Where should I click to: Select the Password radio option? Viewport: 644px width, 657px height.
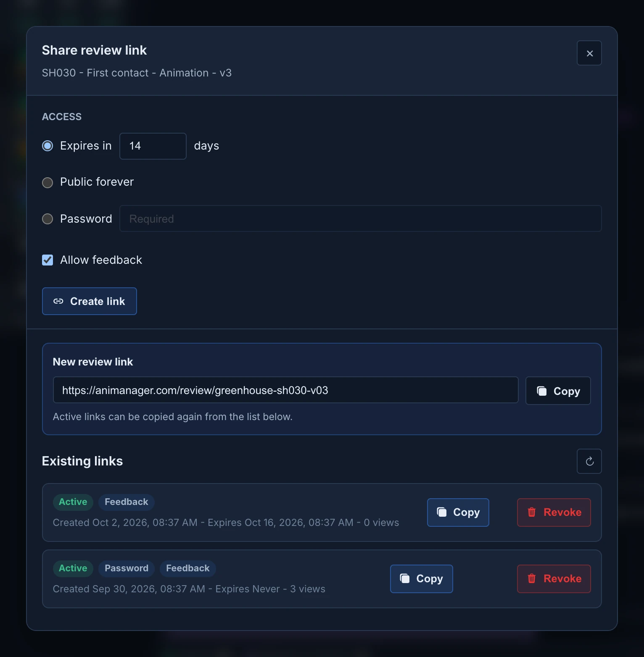coord(48,219)
